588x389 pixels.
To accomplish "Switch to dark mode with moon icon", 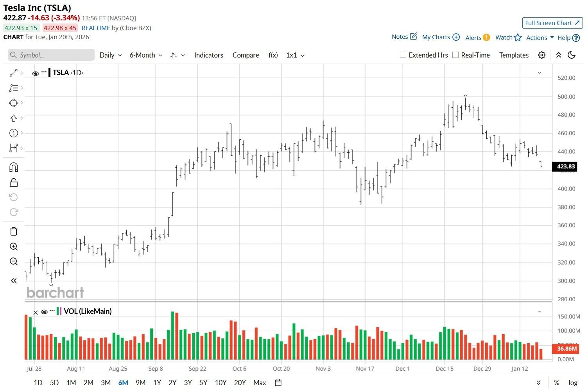I will pyautogui.click(x=572, y=55).
